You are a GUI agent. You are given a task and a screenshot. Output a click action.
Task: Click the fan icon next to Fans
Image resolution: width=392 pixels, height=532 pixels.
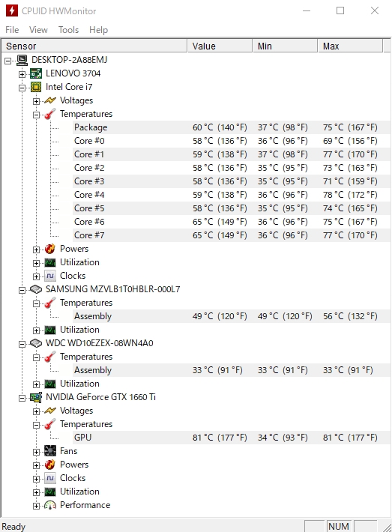click(x=50, y=451)
